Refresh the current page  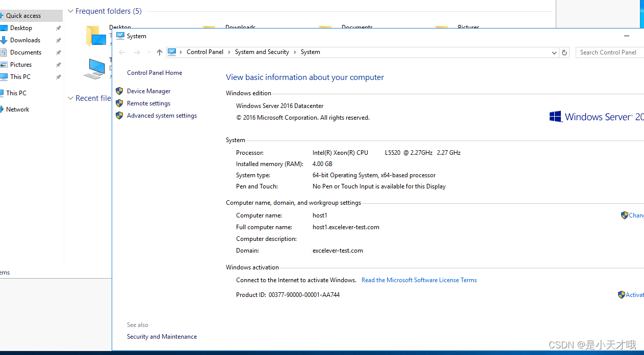(x=564, y=52)
